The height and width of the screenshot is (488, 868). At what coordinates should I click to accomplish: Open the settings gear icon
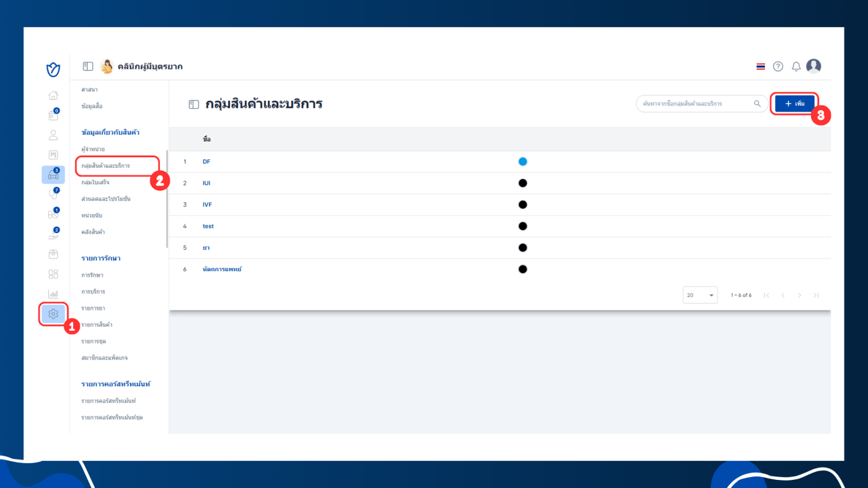coord(53,314)
